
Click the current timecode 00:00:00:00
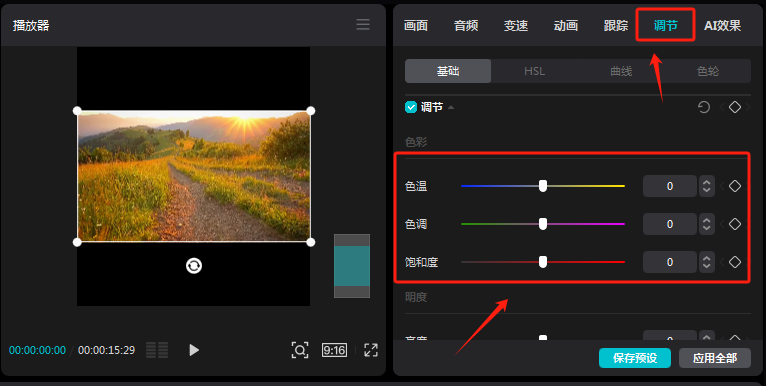[37, 350]
